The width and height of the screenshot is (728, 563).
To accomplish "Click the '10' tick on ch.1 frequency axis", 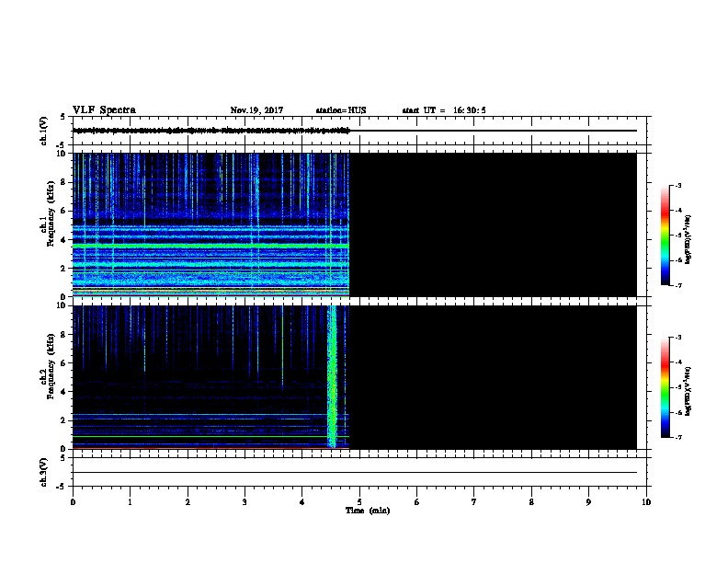I will (62, 154).
